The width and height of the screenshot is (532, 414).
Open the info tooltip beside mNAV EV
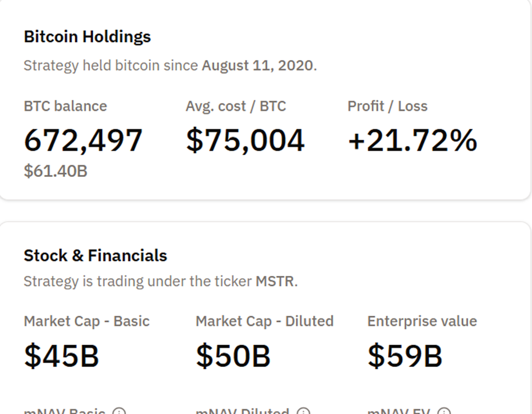(x=443, y=411)
